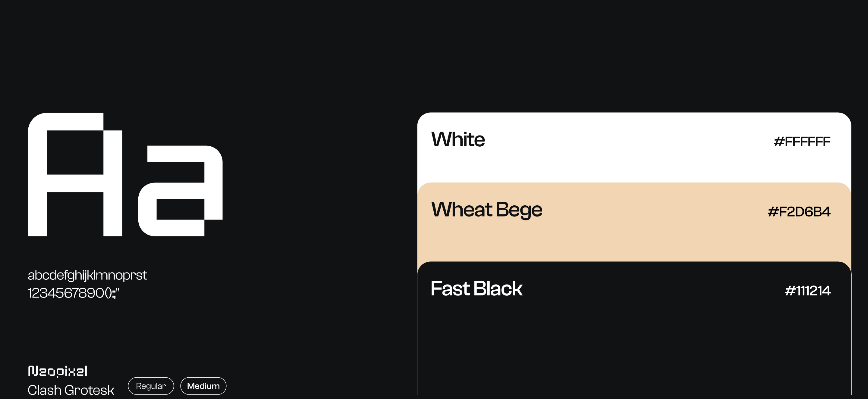868x399 pixels.
Task: Click the word Clash in the font name
Action: click(44, 390)
